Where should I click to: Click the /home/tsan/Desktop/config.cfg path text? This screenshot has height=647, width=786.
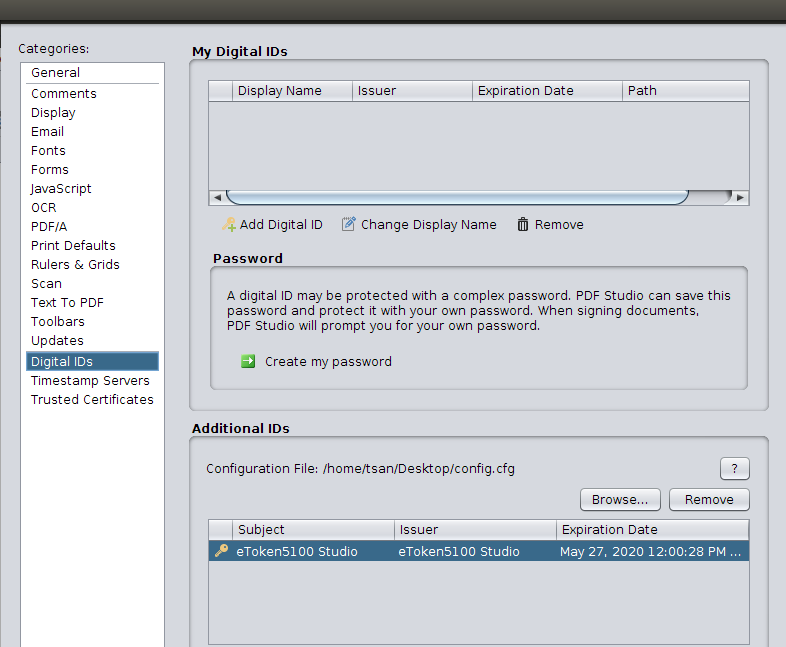click(x=419, y=469)
